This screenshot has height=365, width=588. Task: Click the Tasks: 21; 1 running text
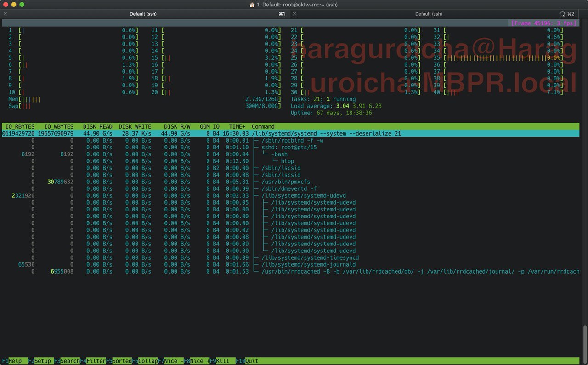[323, 99]
